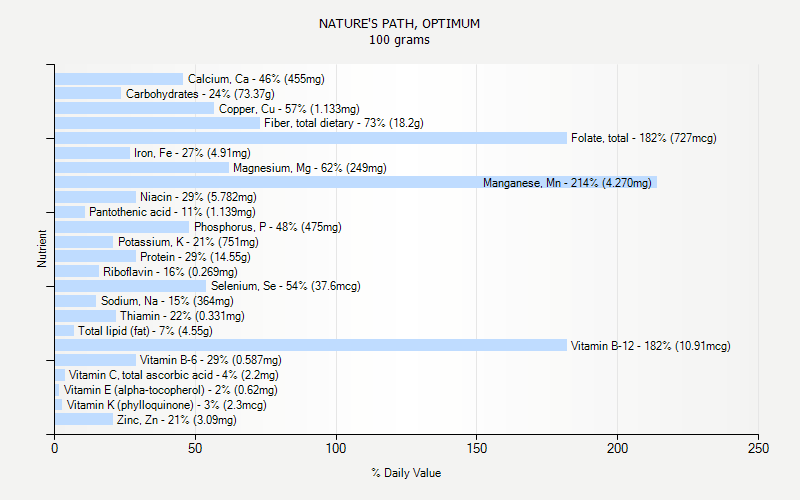Select the Vitamin K (phylloquinone) 3% label
This screenshot has height=500, width=800.
pos(167,405)
